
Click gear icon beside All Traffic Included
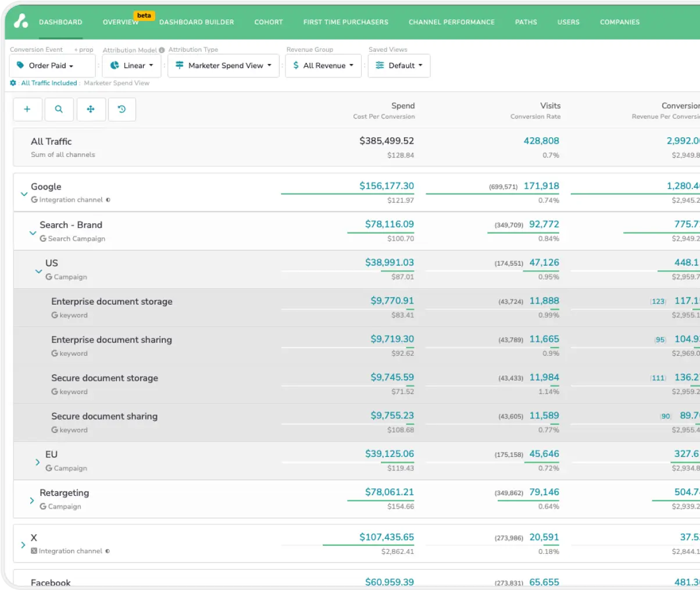pos(13,83)
